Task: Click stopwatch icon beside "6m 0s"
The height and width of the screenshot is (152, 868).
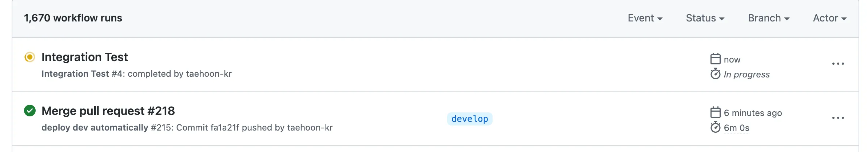Action: (715, 127)
